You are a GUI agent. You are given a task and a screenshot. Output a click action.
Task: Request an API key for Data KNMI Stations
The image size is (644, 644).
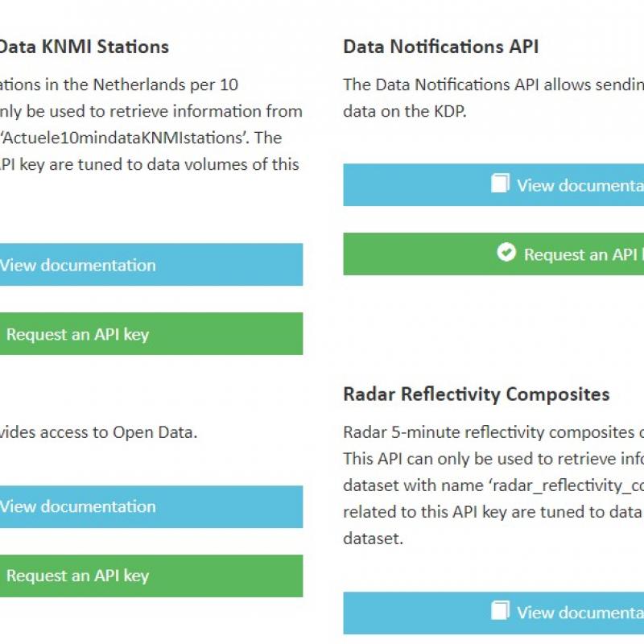[151, 333]
